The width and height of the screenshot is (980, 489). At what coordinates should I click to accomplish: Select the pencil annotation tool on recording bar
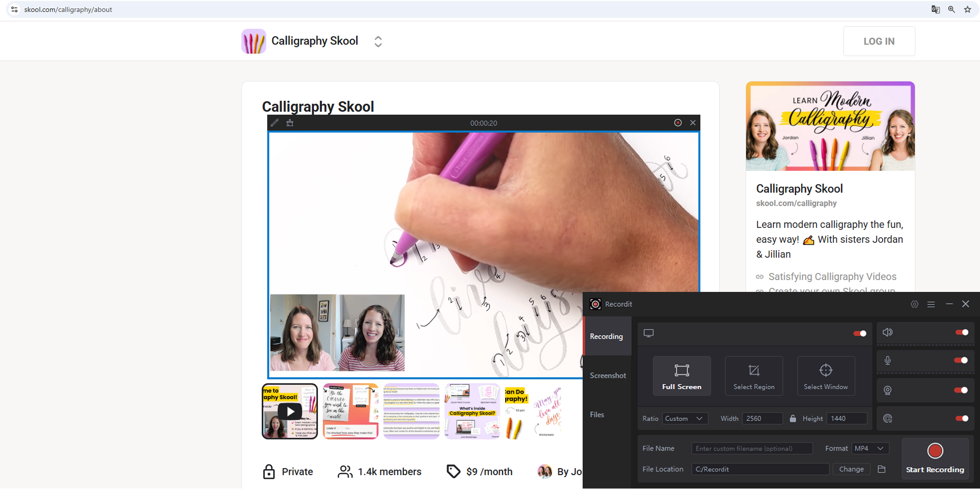[275, 123]
